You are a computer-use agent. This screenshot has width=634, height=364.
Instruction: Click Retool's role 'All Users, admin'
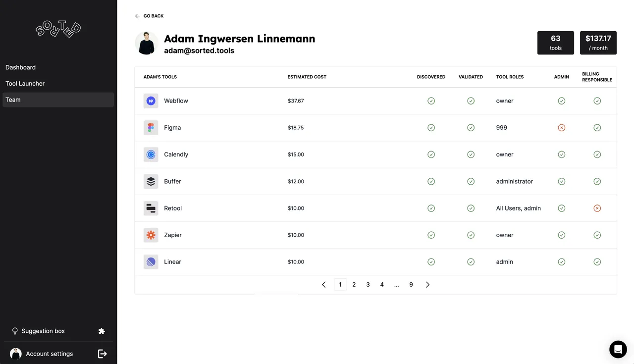[x=519, y=208]
